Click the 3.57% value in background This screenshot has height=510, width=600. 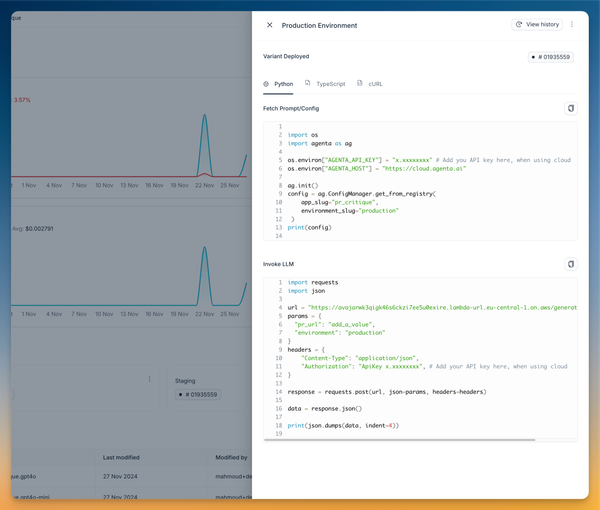(22, 100)
